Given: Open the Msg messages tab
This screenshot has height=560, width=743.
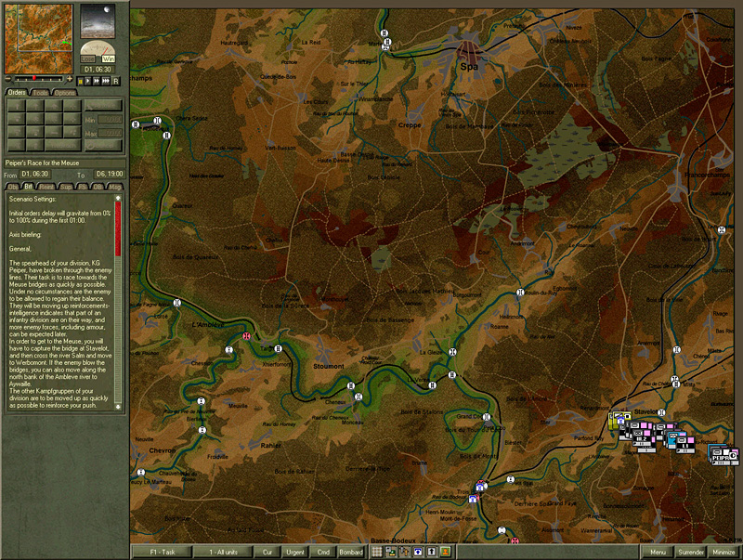Looking at the screenshot, I should [114, 187].
